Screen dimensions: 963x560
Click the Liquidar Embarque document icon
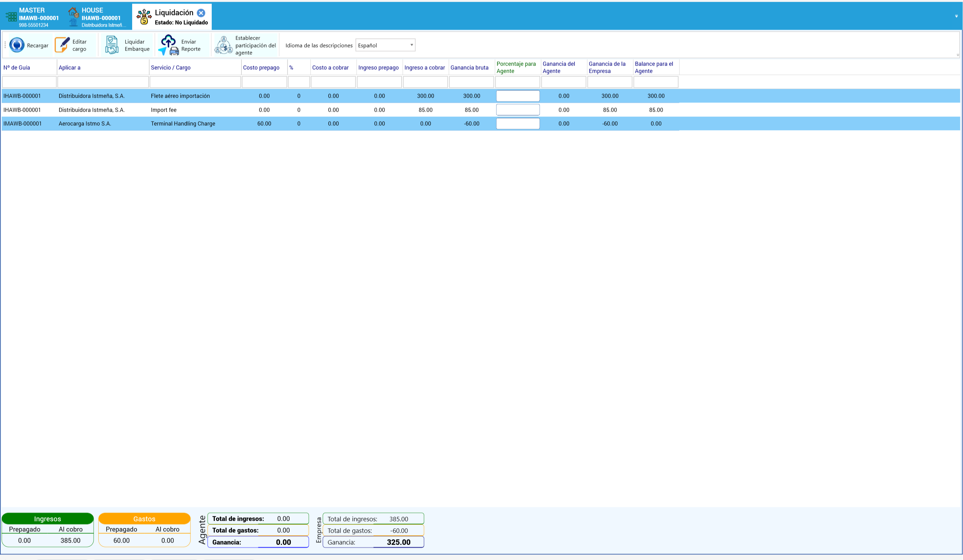[112, 45]
